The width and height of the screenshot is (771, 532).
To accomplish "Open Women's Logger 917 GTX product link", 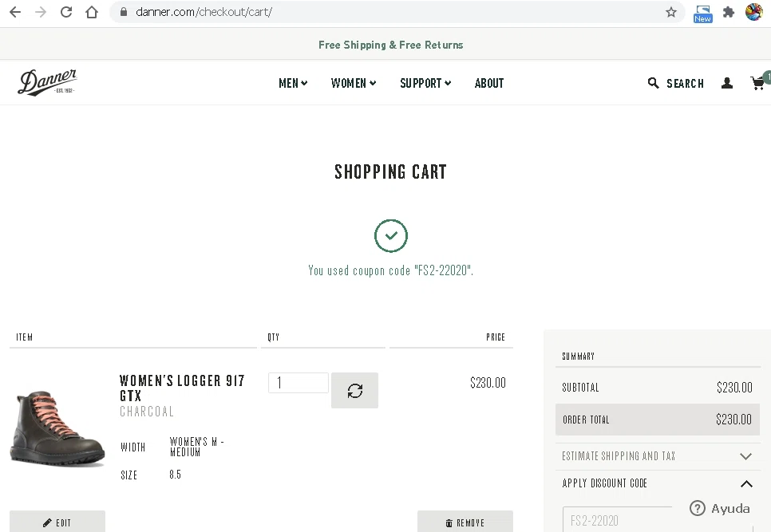I will point(182,388).
